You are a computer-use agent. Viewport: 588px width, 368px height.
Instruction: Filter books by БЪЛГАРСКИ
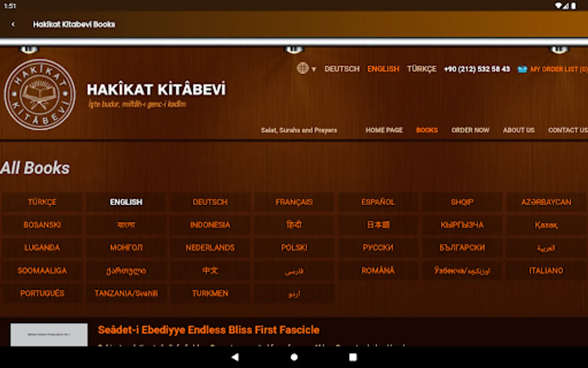click(462, 248)
